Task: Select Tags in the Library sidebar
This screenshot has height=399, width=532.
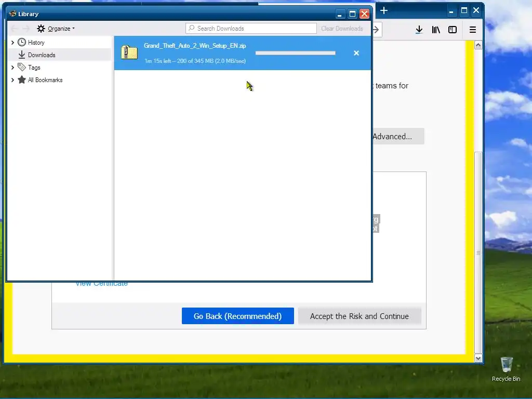Action: click(34, 68)
